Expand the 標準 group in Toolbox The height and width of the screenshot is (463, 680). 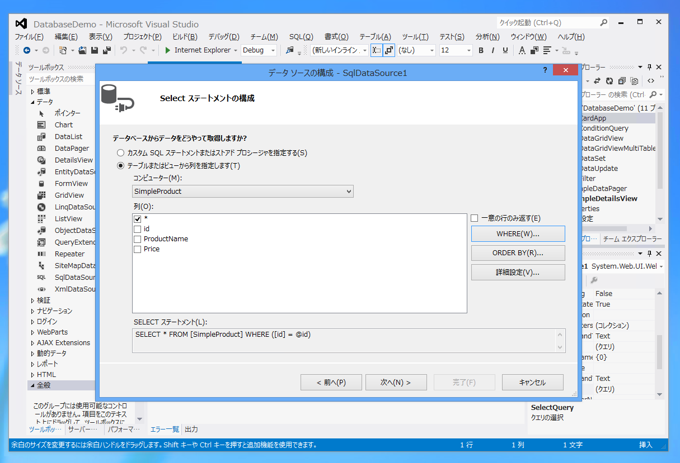[33, 91]
